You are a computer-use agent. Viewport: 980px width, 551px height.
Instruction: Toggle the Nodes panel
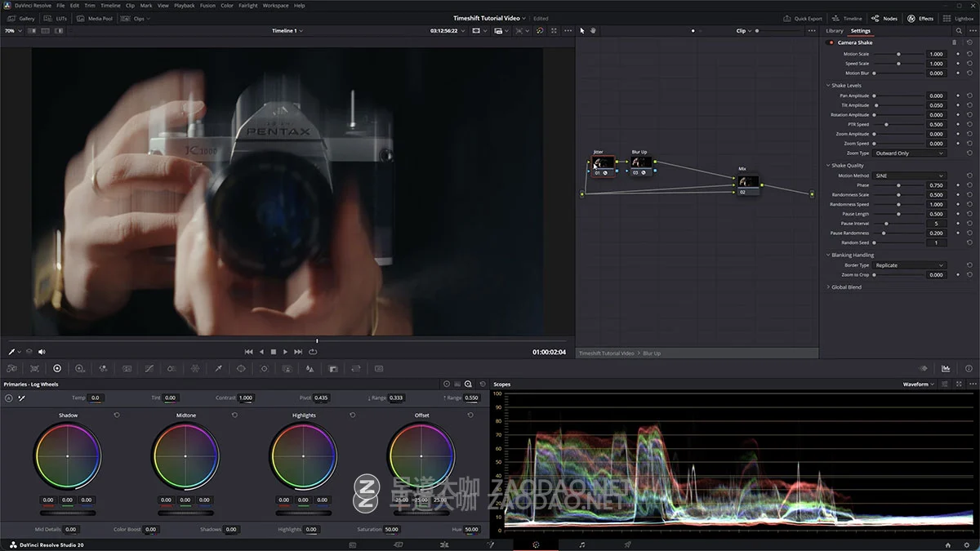tap(884, 18)
